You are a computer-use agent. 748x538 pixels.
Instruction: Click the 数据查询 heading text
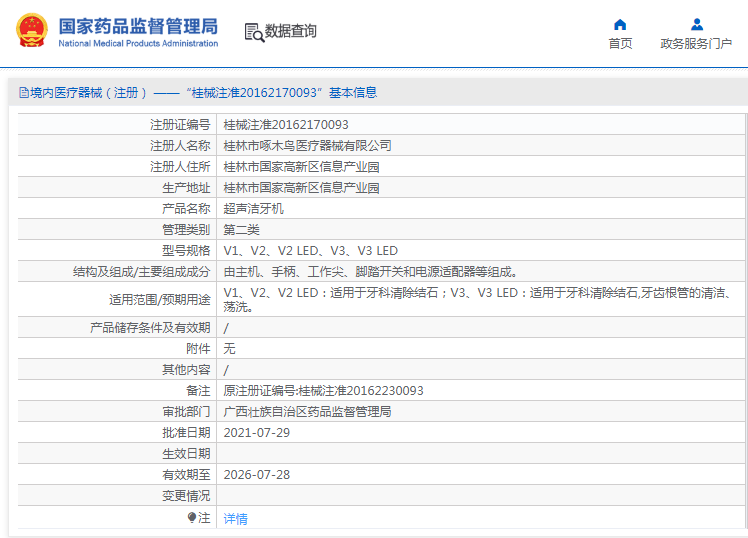coord(291,31)
